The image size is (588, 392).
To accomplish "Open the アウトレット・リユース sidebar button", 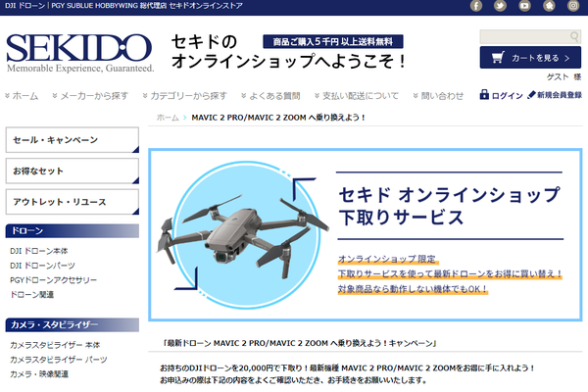I will (x=72, y=202).
